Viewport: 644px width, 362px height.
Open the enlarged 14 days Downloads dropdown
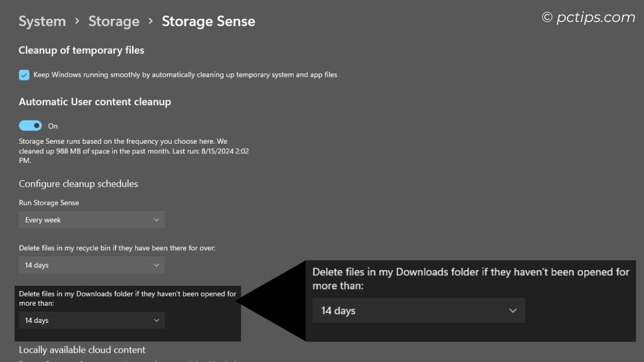418,311
